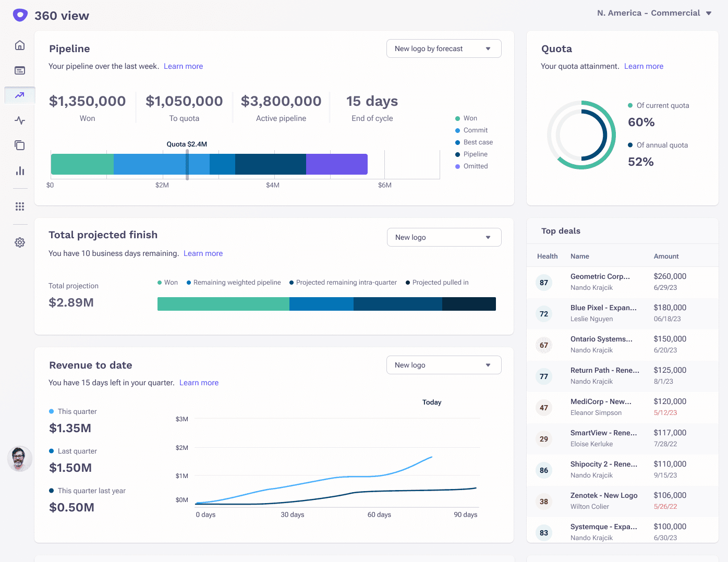Open the New logo by forecast dropdown

444,48
